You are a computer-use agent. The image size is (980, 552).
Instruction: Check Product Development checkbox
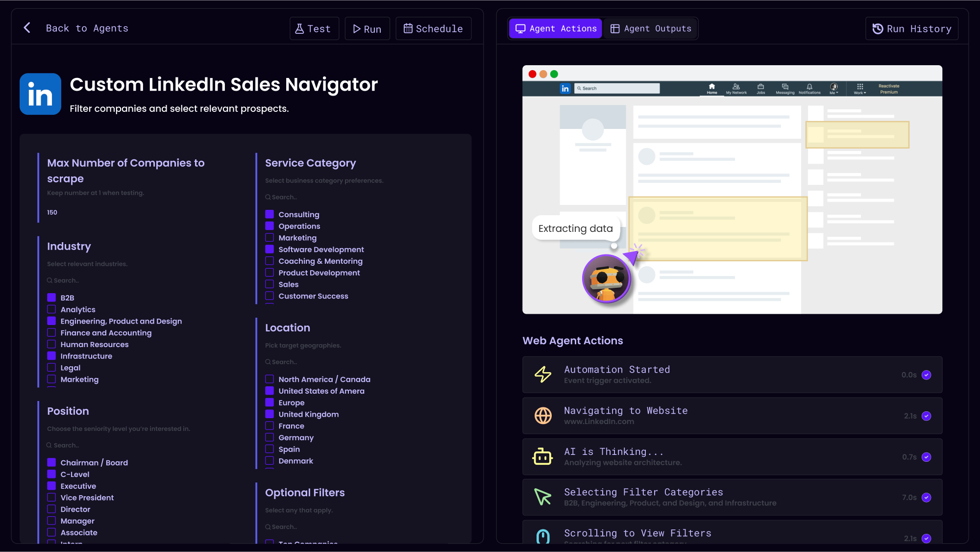coord(269,273)
